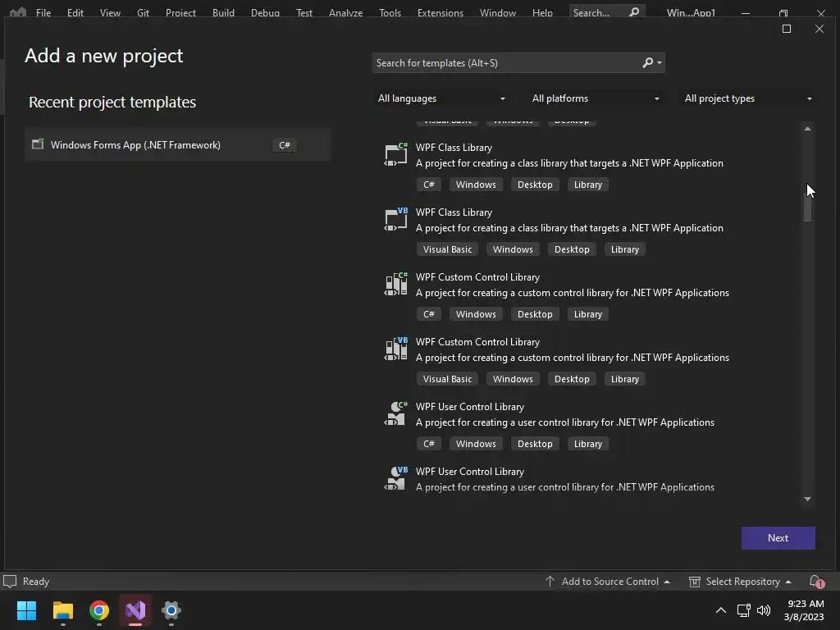Open the Git menu
840x630 pixels.
pos(143,12)
